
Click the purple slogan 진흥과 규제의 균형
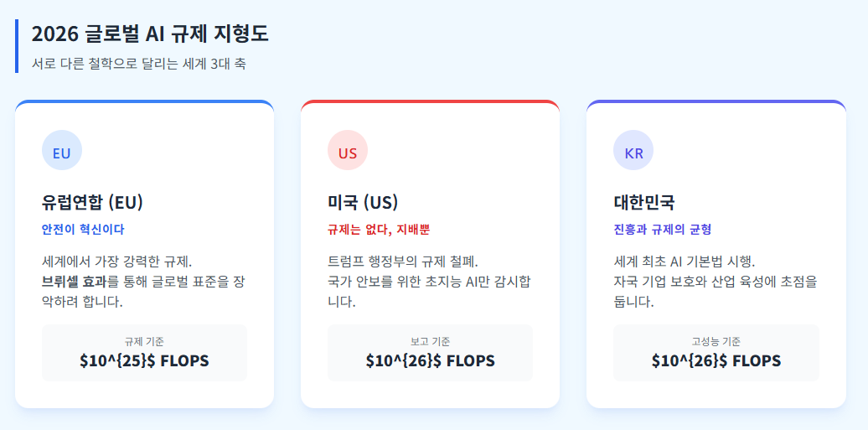click(663, 230)
